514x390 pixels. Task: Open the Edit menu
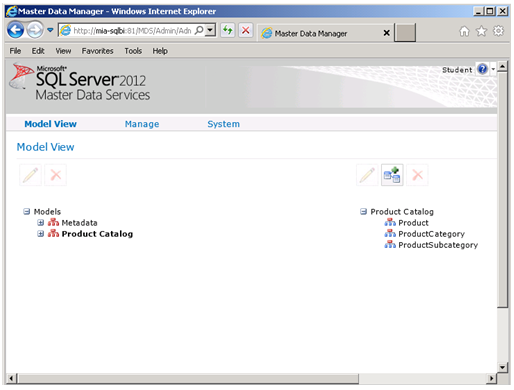pyautogui.click(x=38, y=51)
